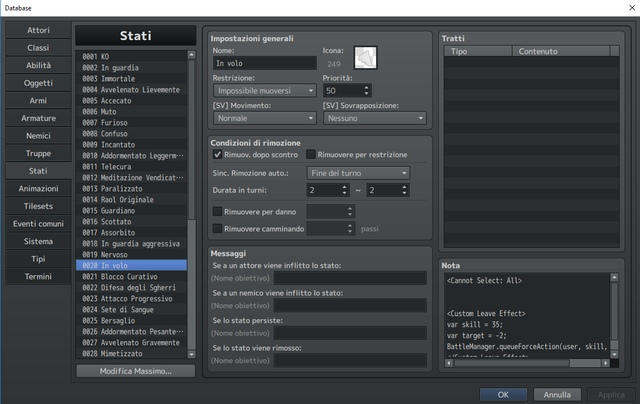This screenshot has height=404, width=640.
Task: Click the Nota box scroll up arrow
Action: [614, 277]
